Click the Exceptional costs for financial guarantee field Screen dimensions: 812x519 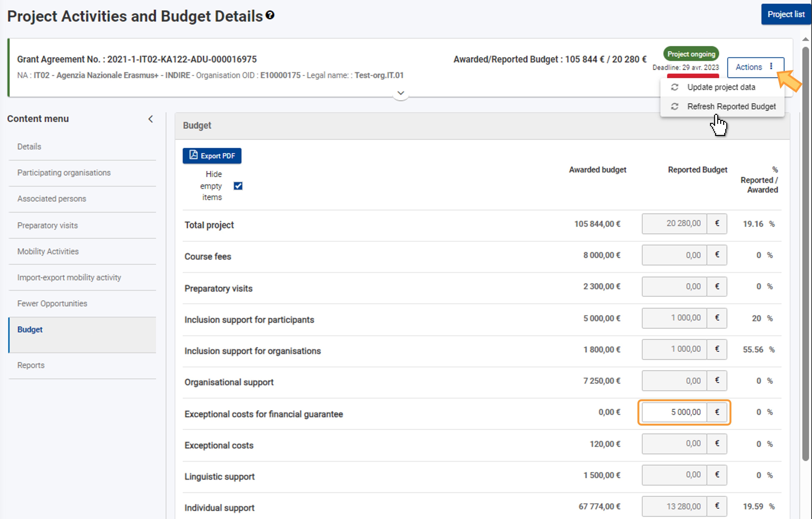(x=674, y=412)
